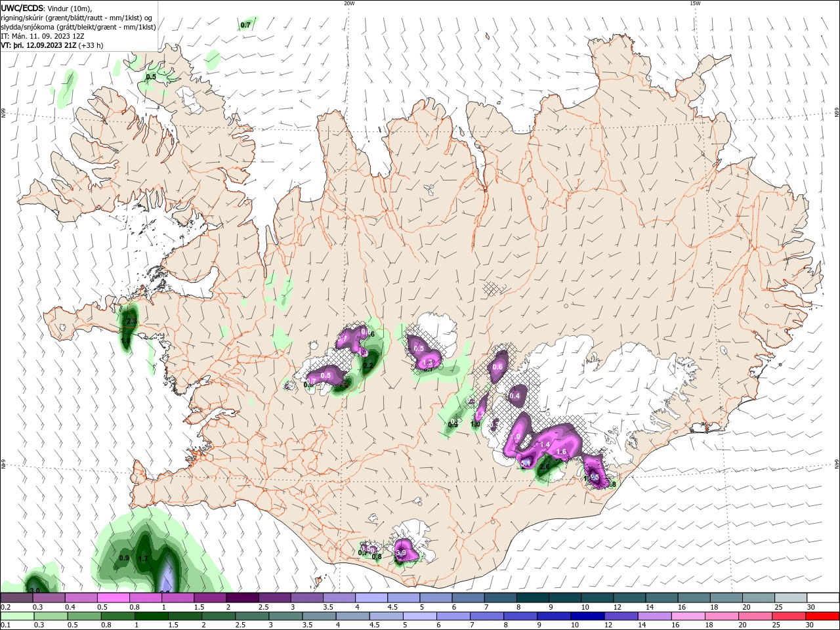
Task: Click the light grey swatch between 25 and 30
Action: [791, 598]
